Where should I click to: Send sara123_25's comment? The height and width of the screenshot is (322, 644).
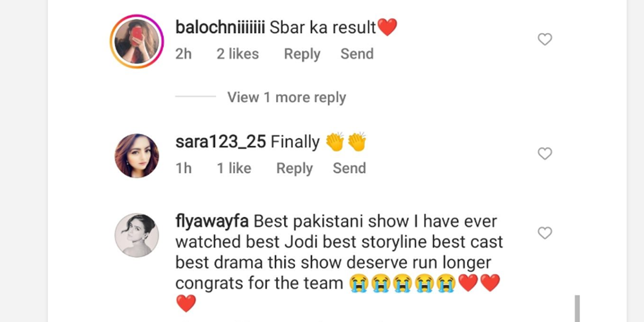pyautogui.click(x=349, y=169)
